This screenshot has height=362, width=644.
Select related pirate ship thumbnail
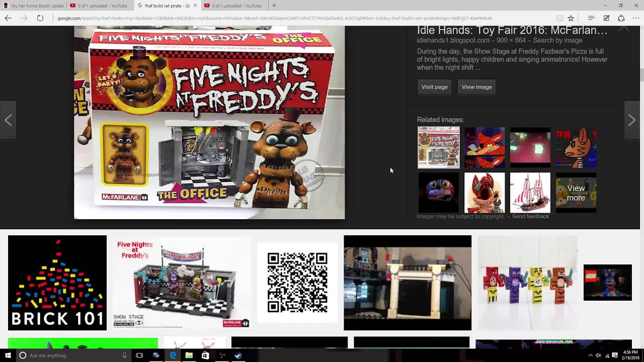tap(530, 193)
